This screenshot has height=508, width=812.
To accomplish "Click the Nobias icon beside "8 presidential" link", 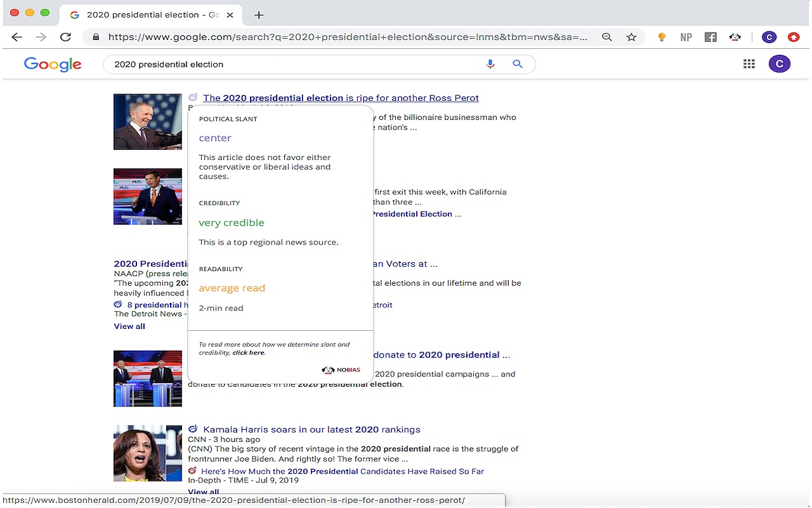I will pos(118,305).
